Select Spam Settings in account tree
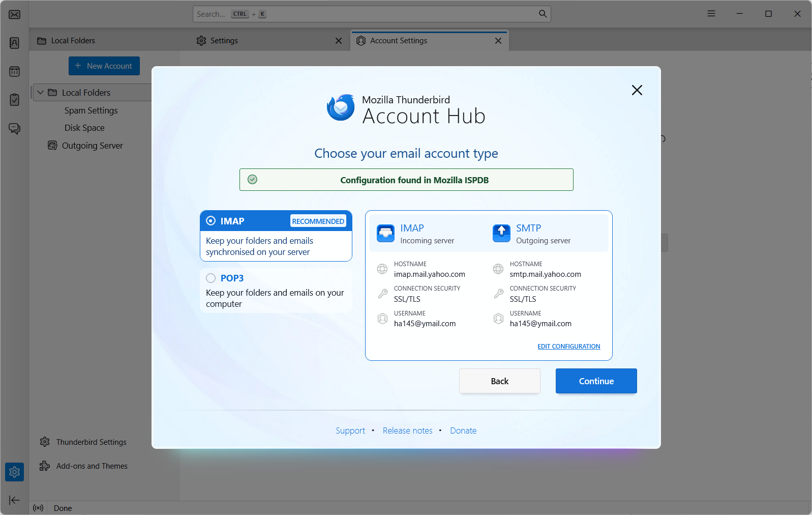This screenshot has height=515, width=812. click(91, 110)
